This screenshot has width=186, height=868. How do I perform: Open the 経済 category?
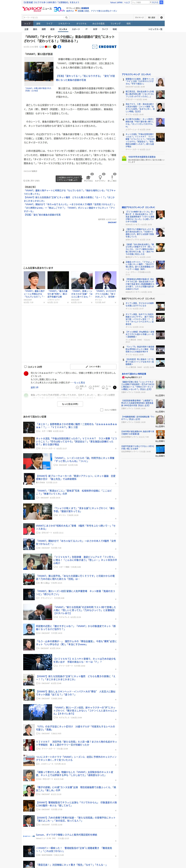[52, 29]
